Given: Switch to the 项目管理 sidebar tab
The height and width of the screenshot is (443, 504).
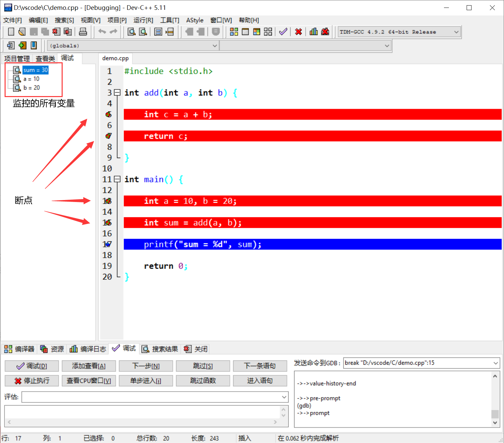Looking at the screenshot, I should click(17, 59).
